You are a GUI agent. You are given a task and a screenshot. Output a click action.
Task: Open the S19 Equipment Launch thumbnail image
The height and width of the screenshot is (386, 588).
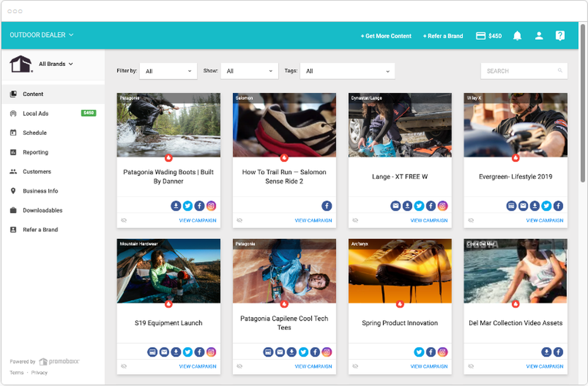168,271
